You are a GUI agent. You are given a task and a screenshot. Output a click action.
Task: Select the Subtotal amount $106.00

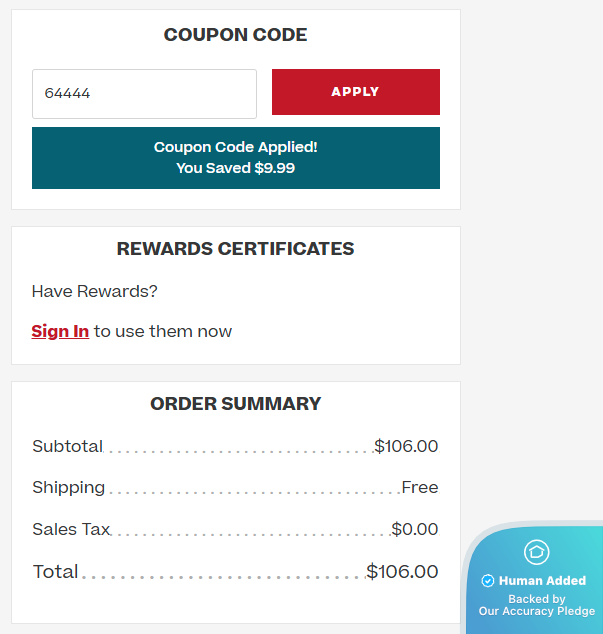406,446
